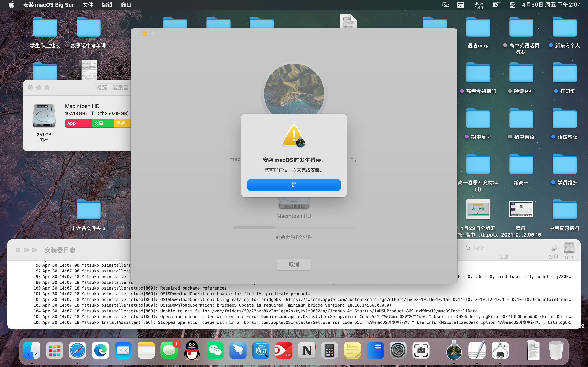Click the 取消 cancel button
This screenshot has width=588, height=367.
(x=294, y=264)
